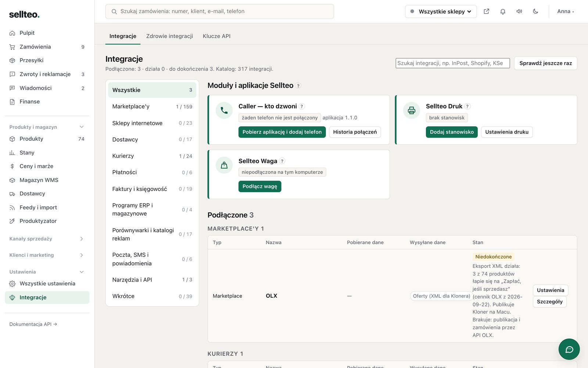This screenshot has height=368, width=588.
Task: Switch to Klucze API tab
Action: point(216,36)
